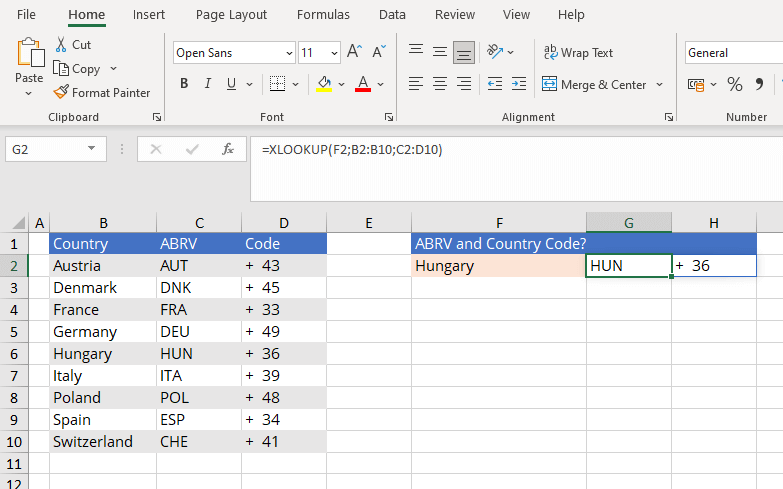The image size is (783, 489).
Task: Click the Cut scissors icon
Action: click(61, 44)
